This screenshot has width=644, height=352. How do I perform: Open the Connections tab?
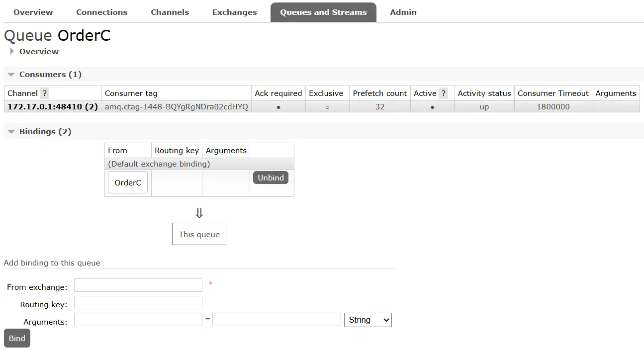click(101, 12)
